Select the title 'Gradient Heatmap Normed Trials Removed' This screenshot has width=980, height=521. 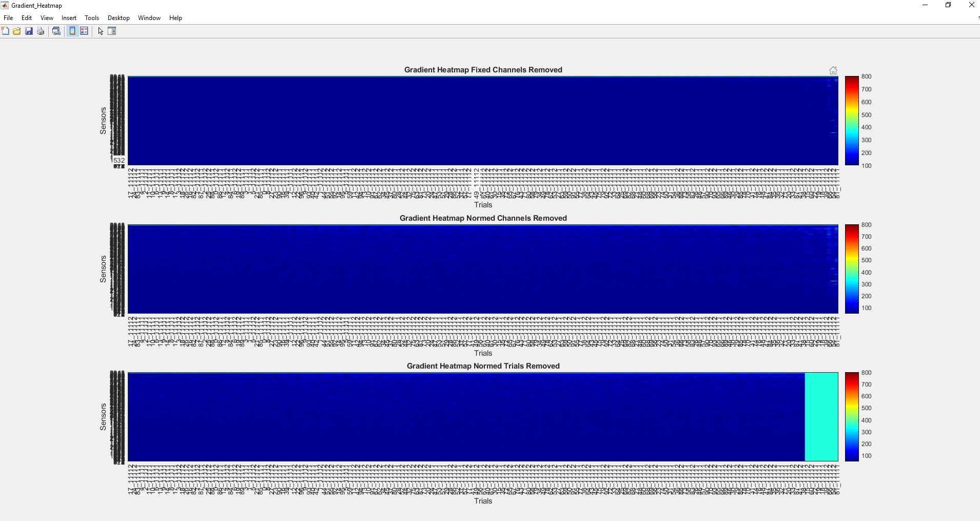coord(483,366)
